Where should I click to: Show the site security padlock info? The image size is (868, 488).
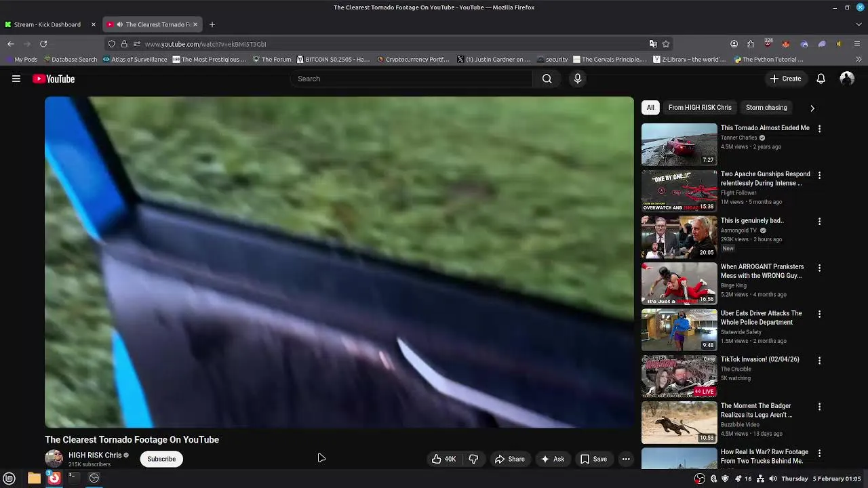pyautogui.click(x=124, y=44)
